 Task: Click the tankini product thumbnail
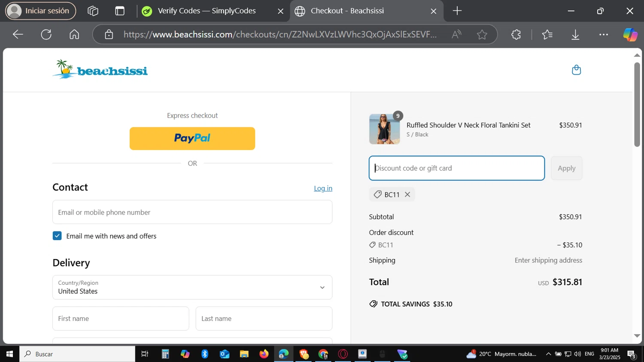pyautogui.click(x=384, y=129)
